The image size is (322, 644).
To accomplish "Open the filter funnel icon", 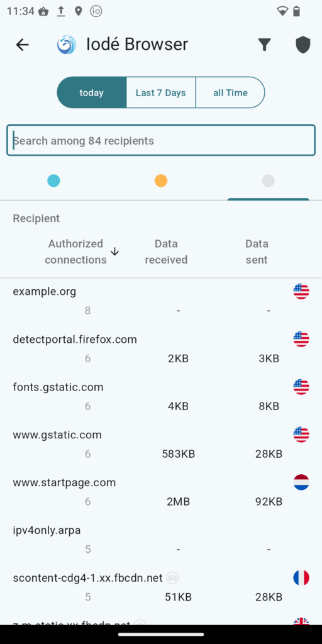I will click(x=265, y=45).
